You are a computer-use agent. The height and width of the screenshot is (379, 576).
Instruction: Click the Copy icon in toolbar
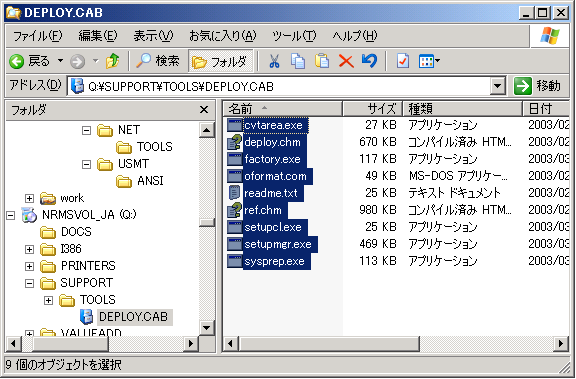click(x=298, y=61)
